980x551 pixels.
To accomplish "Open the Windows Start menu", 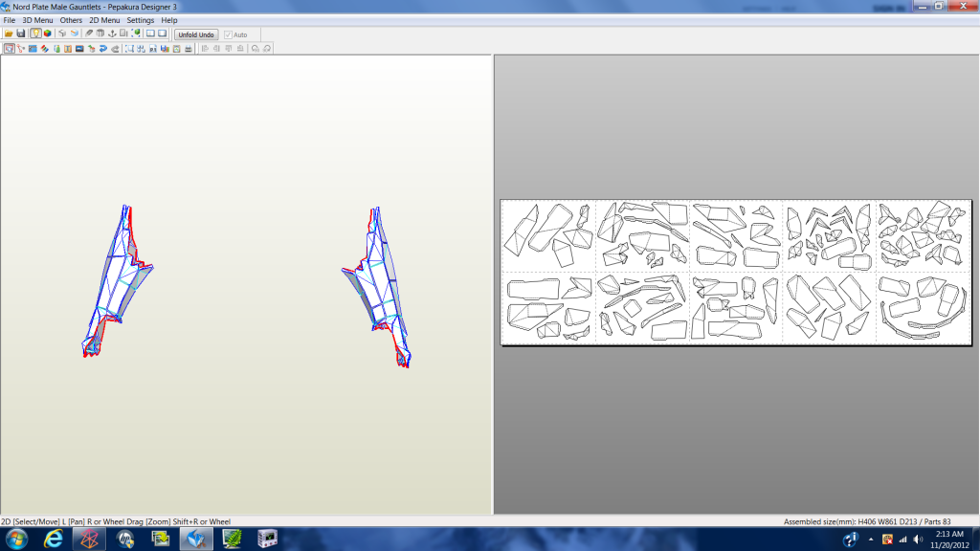I will pyautogui.click(x=17, y=539).
